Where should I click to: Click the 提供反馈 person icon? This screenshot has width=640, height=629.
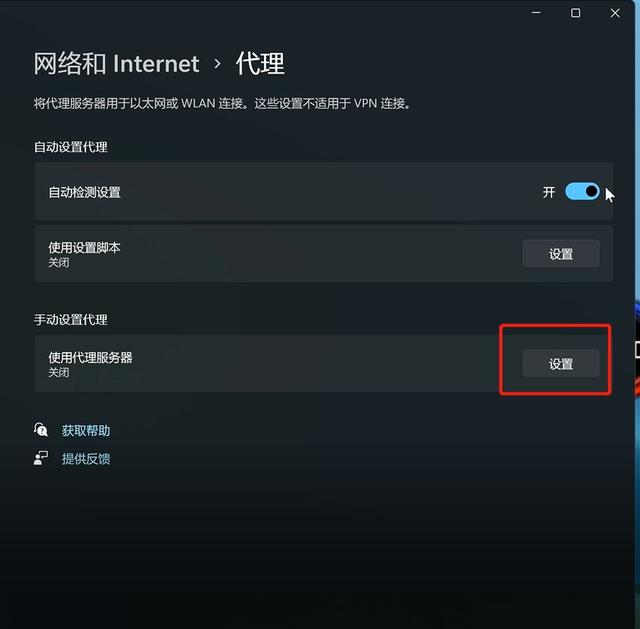(x=41, y=458)
